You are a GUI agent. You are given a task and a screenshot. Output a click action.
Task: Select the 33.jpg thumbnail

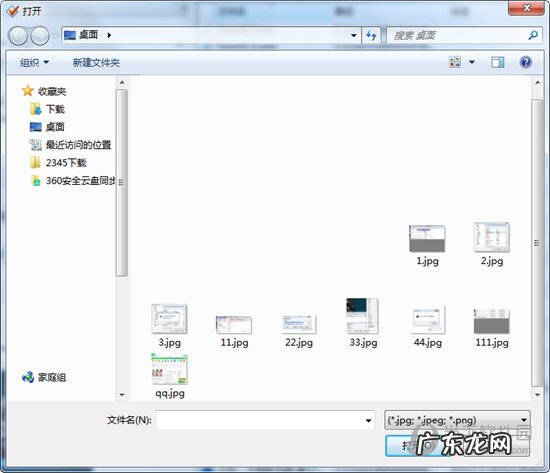click(362, 316)
